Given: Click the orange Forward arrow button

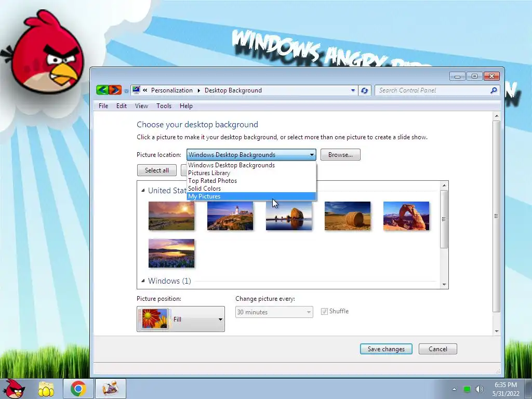Looking at the screenshot, I should click(x=115, y=90).
